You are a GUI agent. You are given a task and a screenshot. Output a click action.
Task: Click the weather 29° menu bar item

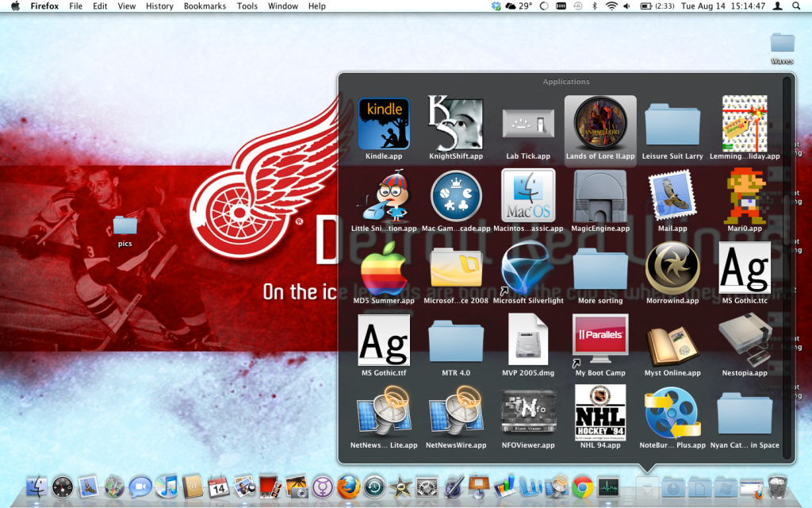tap(519, 6)
